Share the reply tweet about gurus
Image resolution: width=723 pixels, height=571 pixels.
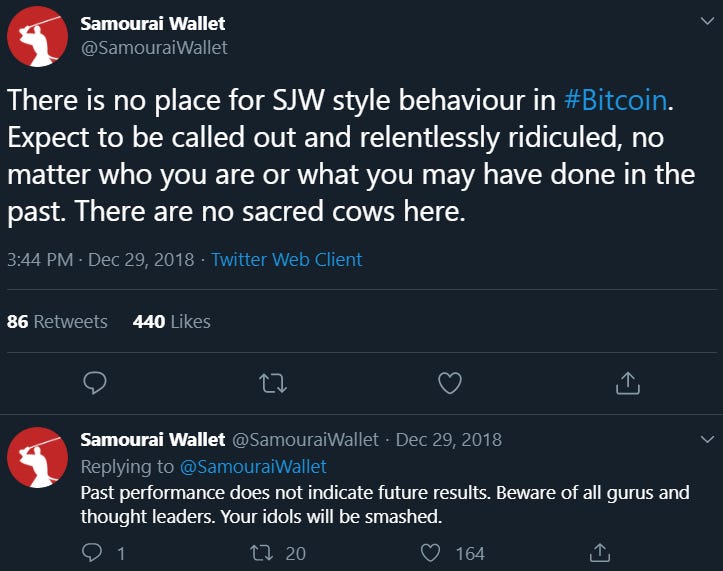coord(600,553)
